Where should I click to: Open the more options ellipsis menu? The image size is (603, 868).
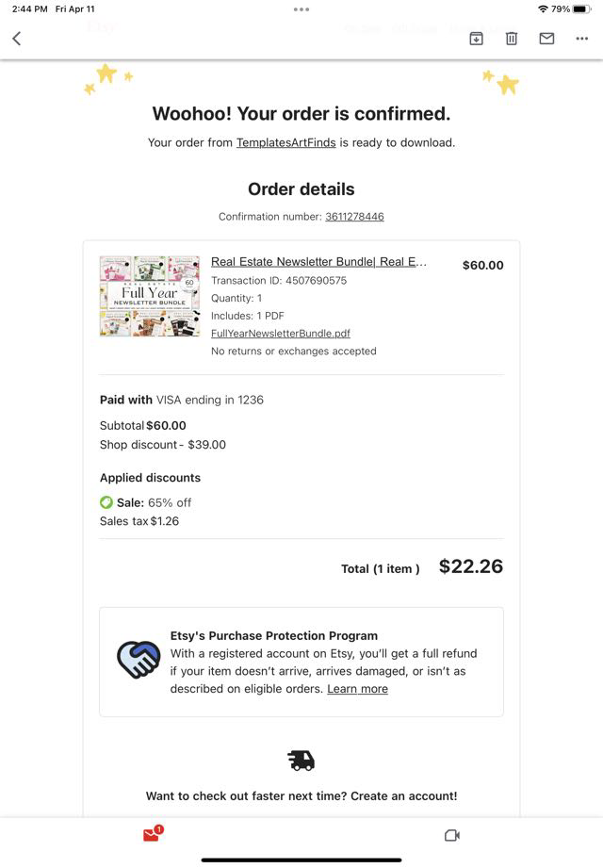[581, 39]
